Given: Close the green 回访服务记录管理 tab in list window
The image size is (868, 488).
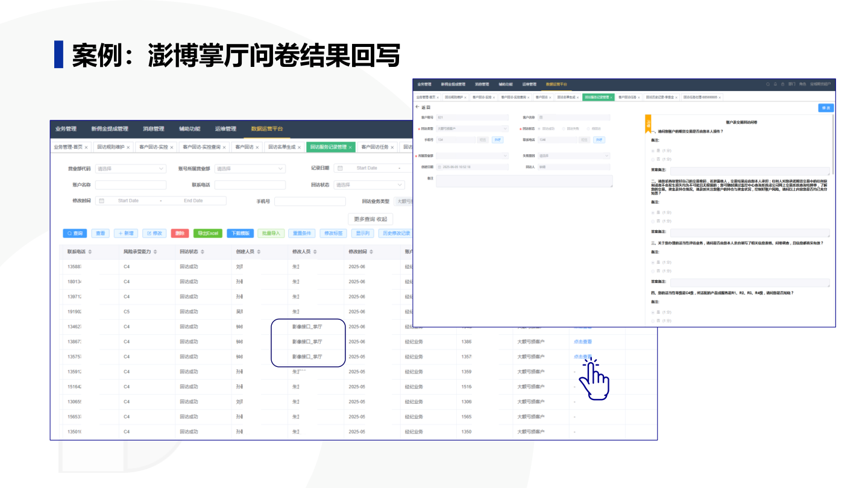Looking at the screenshot, I should tap(351, 147).
